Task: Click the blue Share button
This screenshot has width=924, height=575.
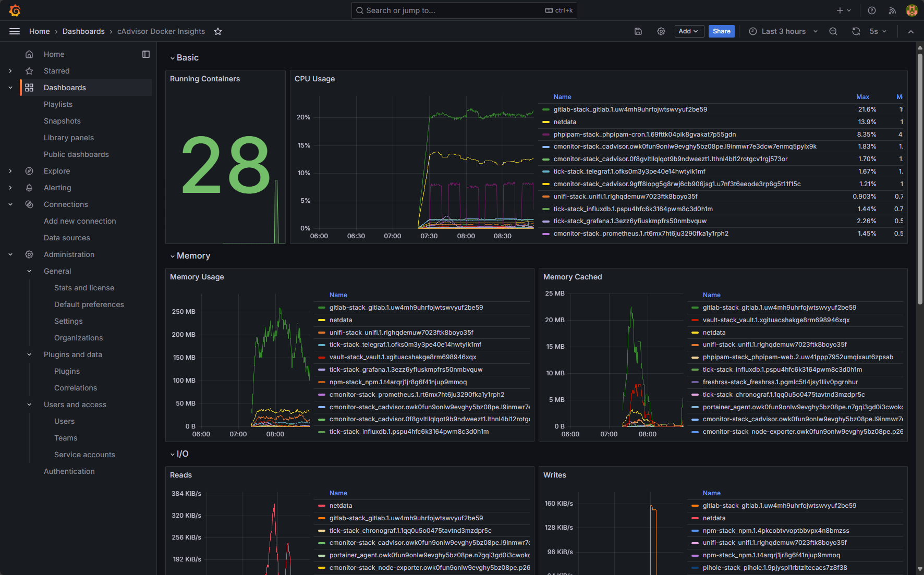Action: (721, 31)
